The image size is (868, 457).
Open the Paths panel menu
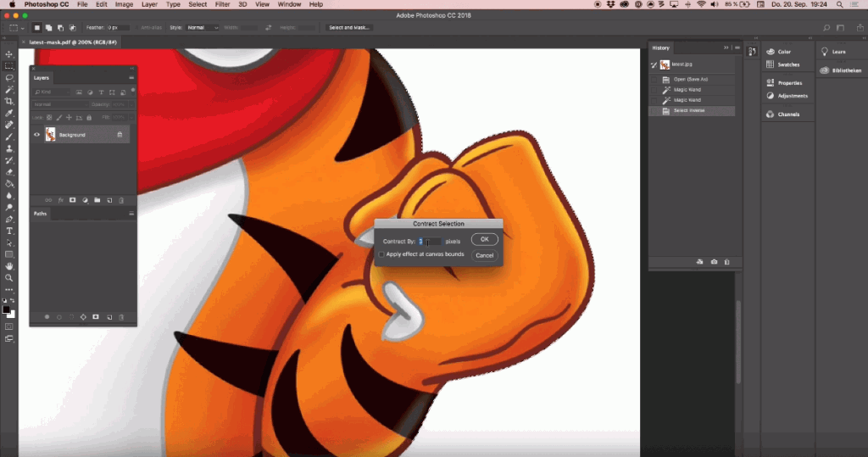click(131, 214)
